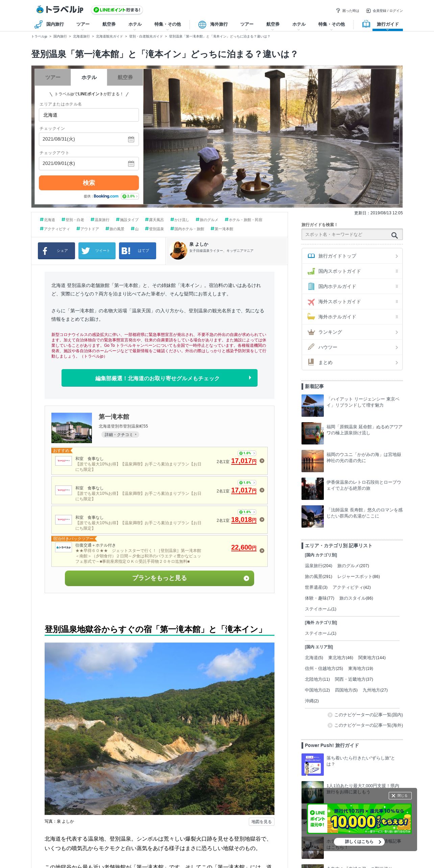
Task: Expand 国内スポットガイド sidebar submenu
Action: [x=397, y=271]
